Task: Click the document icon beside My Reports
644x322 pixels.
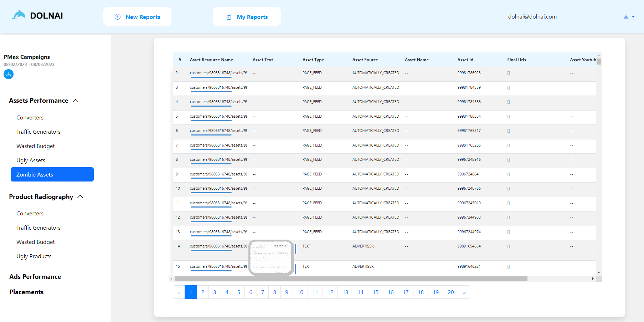Action: coord(229,16)
